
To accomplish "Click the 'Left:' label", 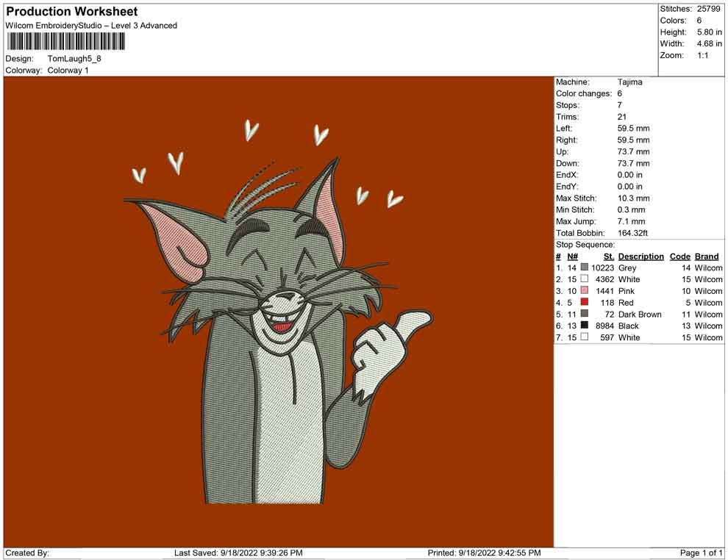I will (563, 129).
